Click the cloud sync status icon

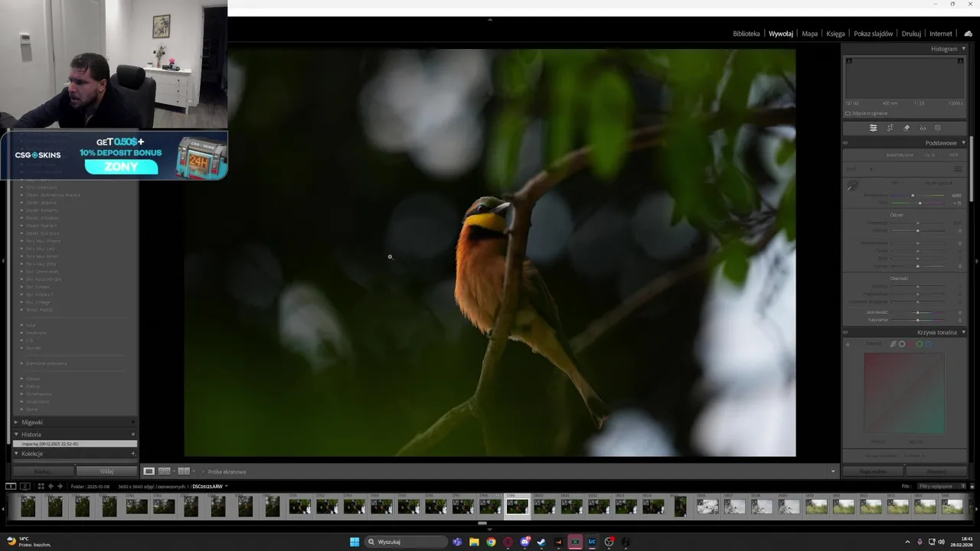point(969,34)
